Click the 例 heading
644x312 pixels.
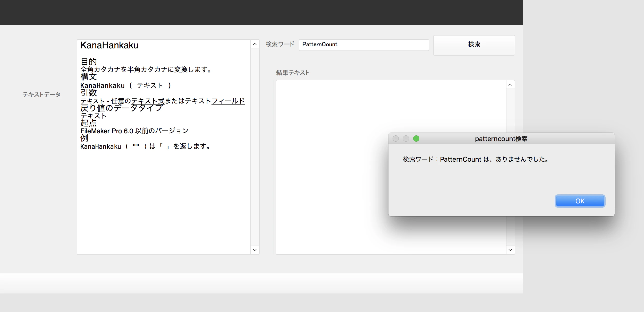pos(84,138)
